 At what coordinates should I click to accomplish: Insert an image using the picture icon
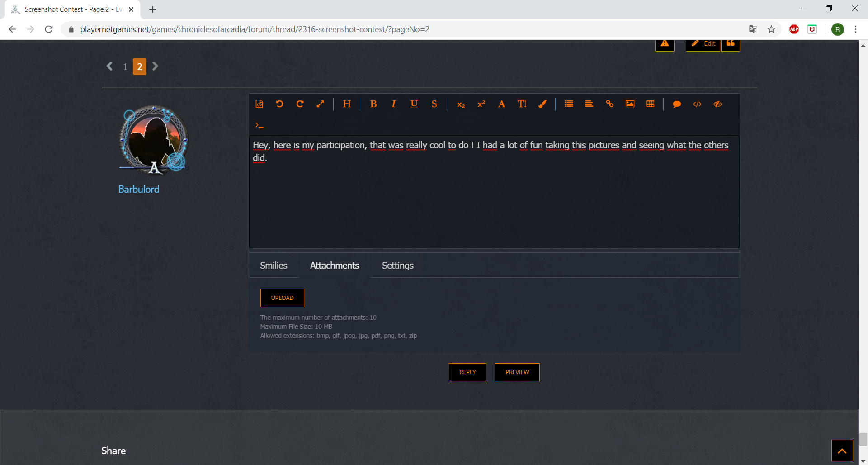[630, 104]
